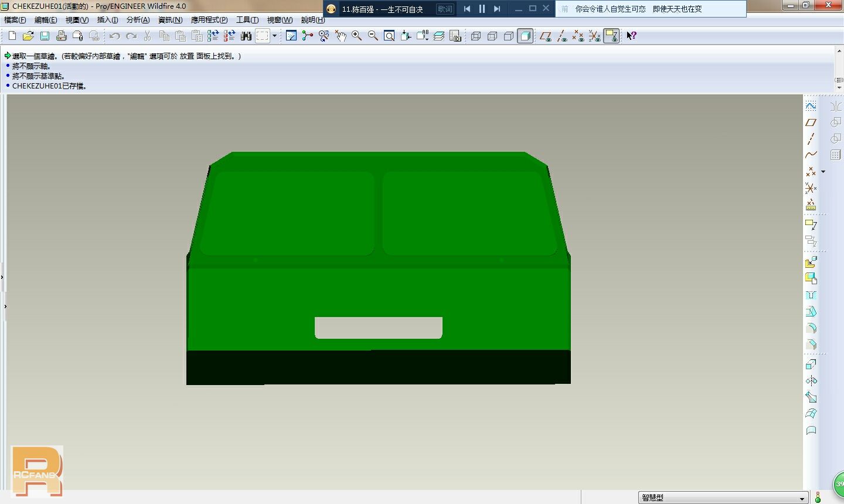Select the Sketch tool in right toolbar
The width and height of the screenshot is (844, 504).
[x=811, y=106]
